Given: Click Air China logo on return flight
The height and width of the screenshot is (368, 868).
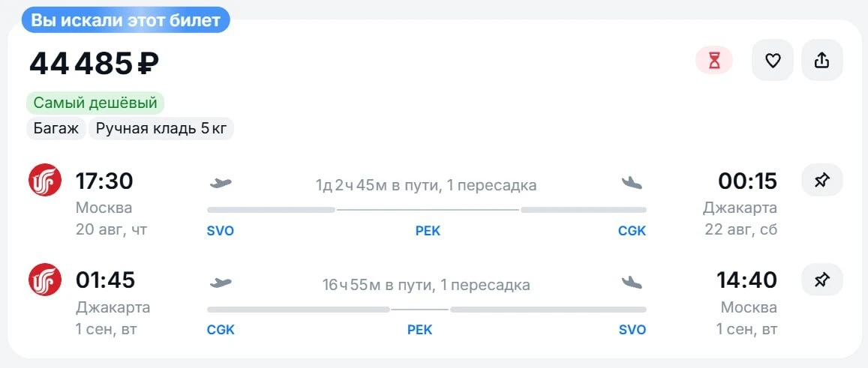Looking at the screenshot, I should [x=45, y=280].
